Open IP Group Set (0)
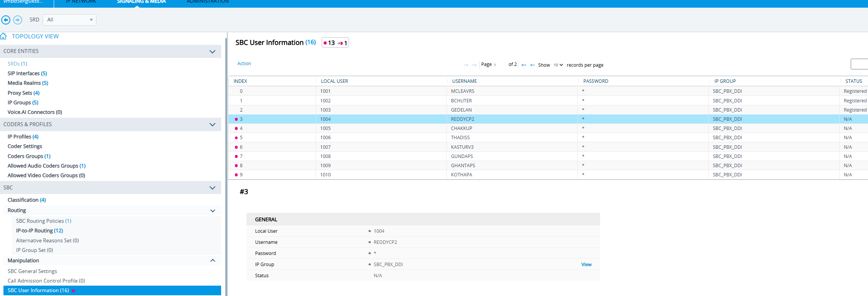The height and width of the screenshot is (296, 868). (35, 250)
